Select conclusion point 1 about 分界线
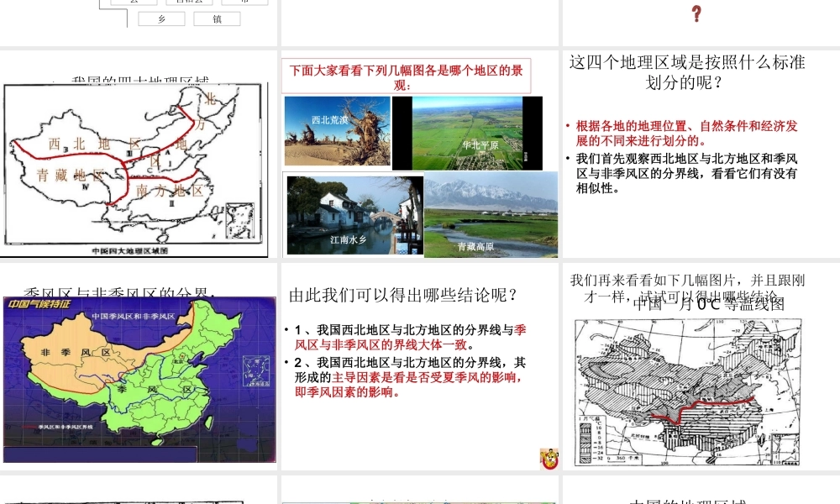This screenshot has height=504, width=840. (411, 338)
